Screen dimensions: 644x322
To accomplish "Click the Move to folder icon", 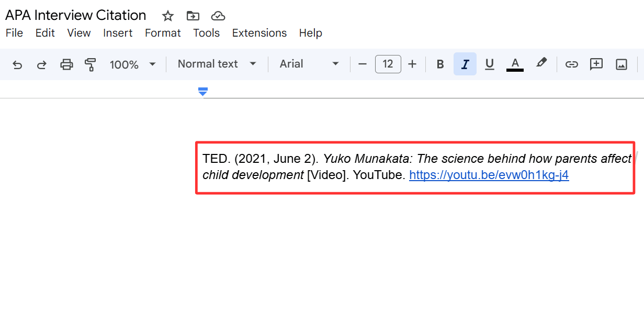I will (193, 16).
